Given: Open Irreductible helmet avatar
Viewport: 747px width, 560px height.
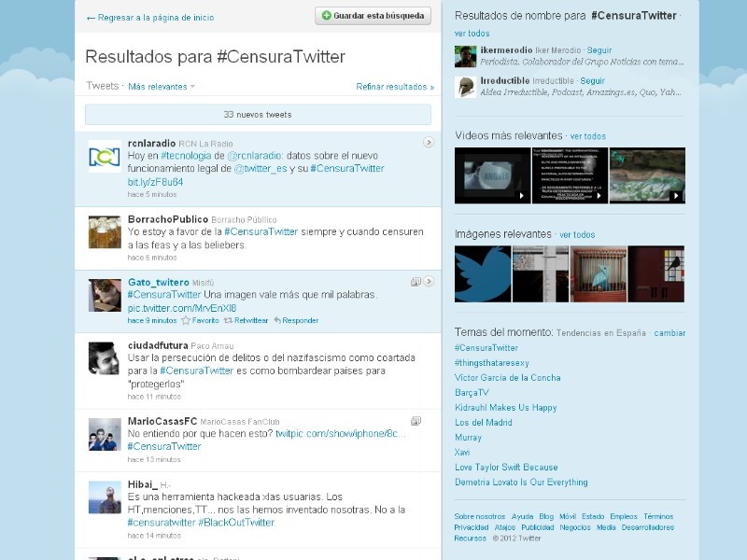Looking at the screenshot, I should (465, 87).
